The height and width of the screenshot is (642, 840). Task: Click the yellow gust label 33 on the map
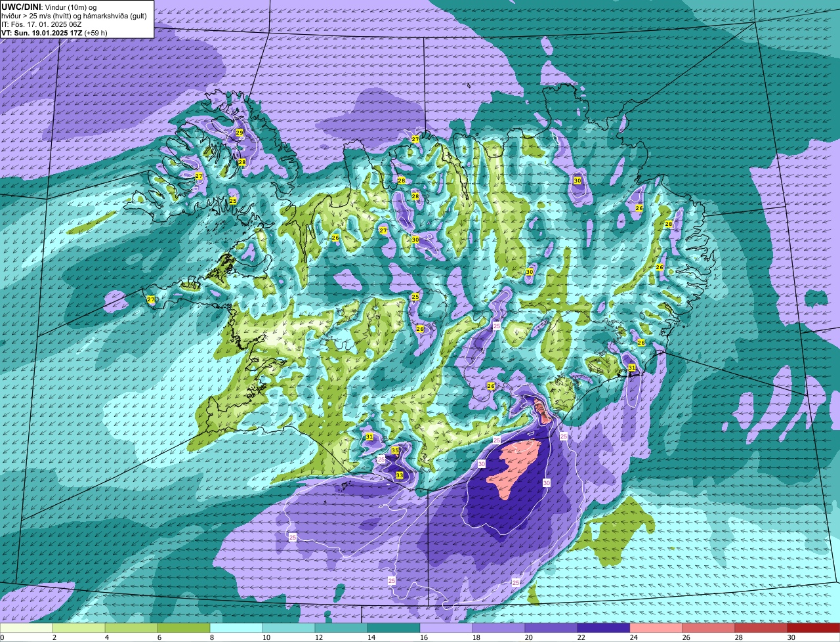coord(400,475)
